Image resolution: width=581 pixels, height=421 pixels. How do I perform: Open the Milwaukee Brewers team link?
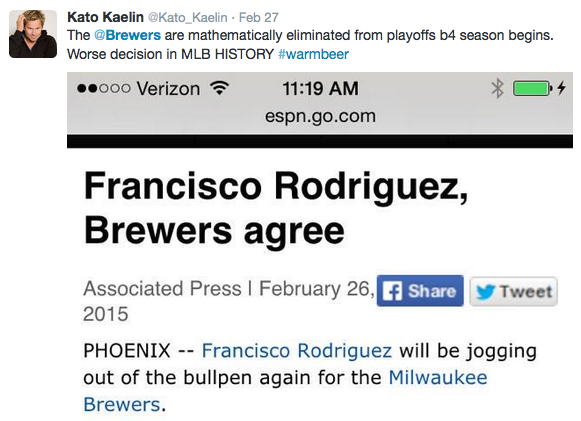tap(285, 391)
